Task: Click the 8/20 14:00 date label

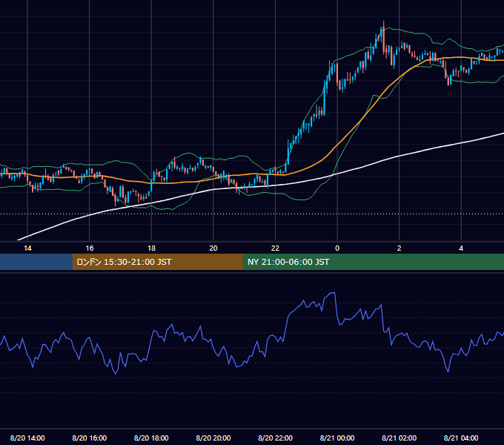Action: (x=27, y=438)
